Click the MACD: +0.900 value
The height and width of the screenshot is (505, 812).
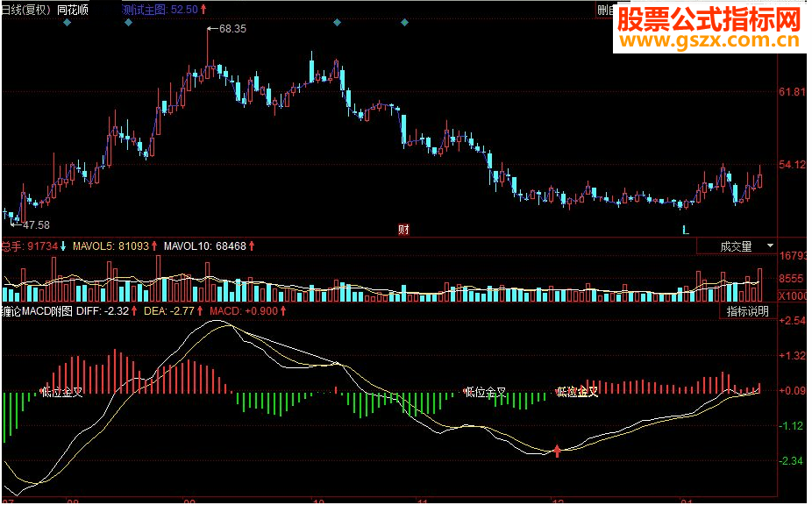(x=244, y=311)
